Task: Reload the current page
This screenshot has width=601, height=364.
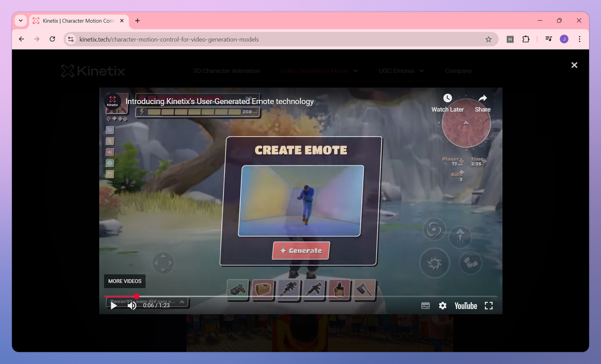Action: point(52,39)
